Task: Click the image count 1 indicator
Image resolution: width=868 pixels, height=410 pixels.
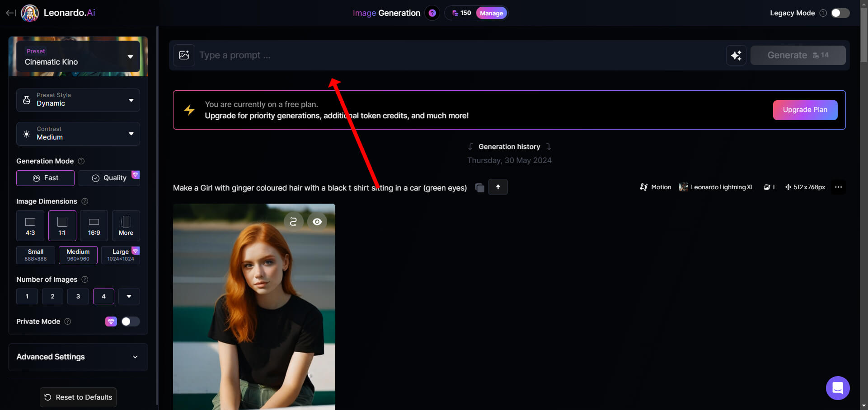Action: point(769,187)
